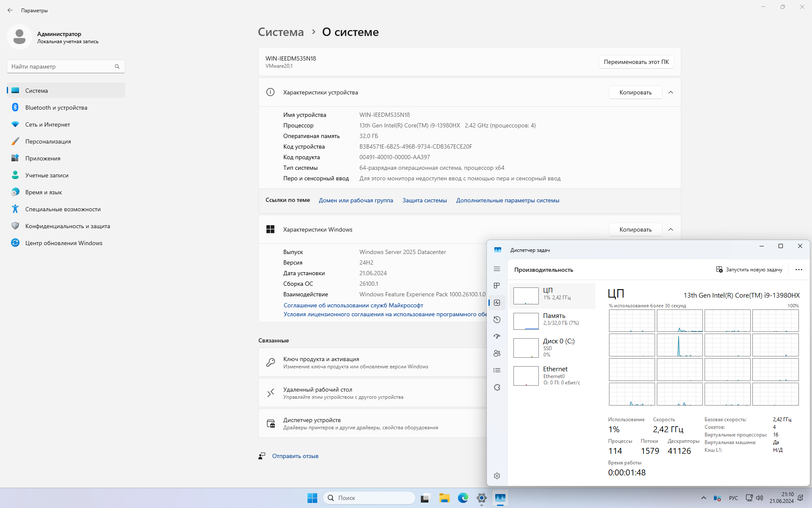Open Users icon in Task Manager sidebar
The width and height of the screenshot is (812, 508).
497,353
